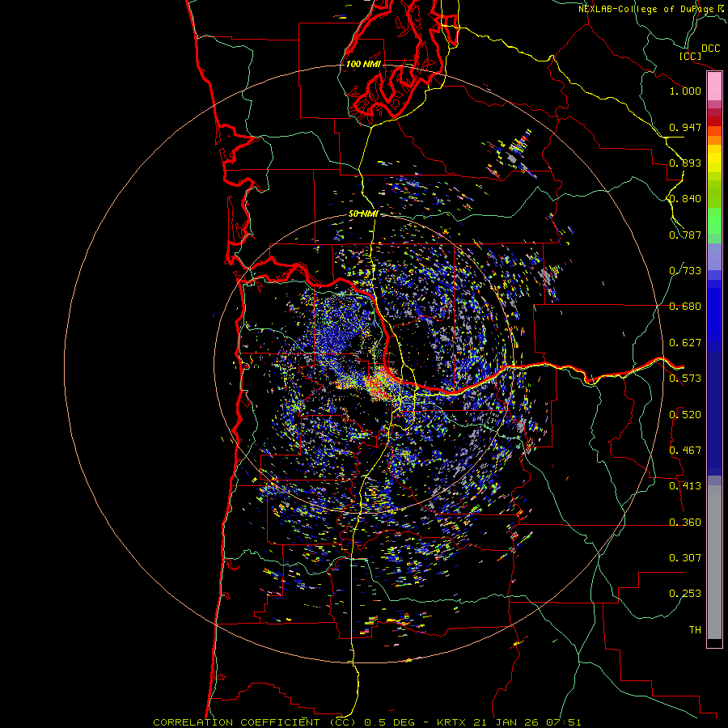The image size is (728, 728).
Task: Click the DCC product label
Action: [710, 48]
